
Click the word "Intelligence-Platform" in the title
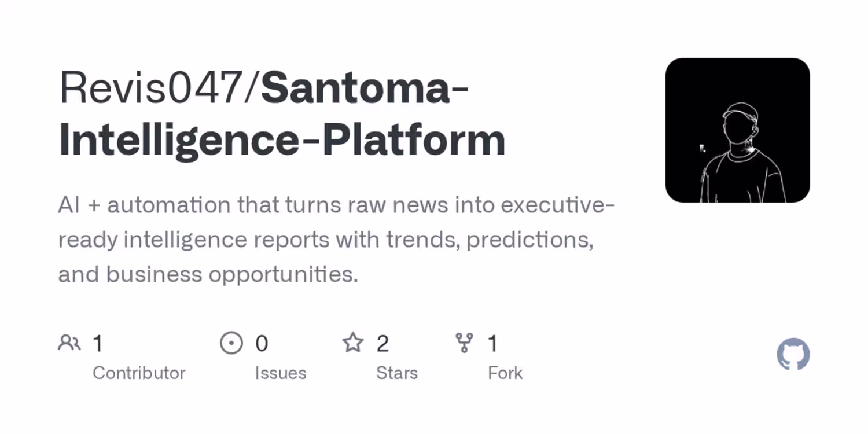coord(282,141)
